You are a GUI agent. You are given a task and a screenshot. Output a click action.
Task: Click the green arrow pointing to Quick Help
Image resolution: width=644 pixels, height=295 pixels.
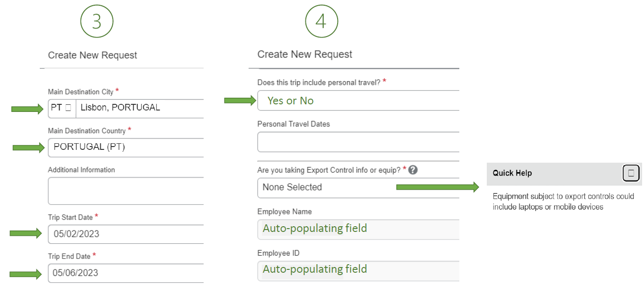click(438, 187)
